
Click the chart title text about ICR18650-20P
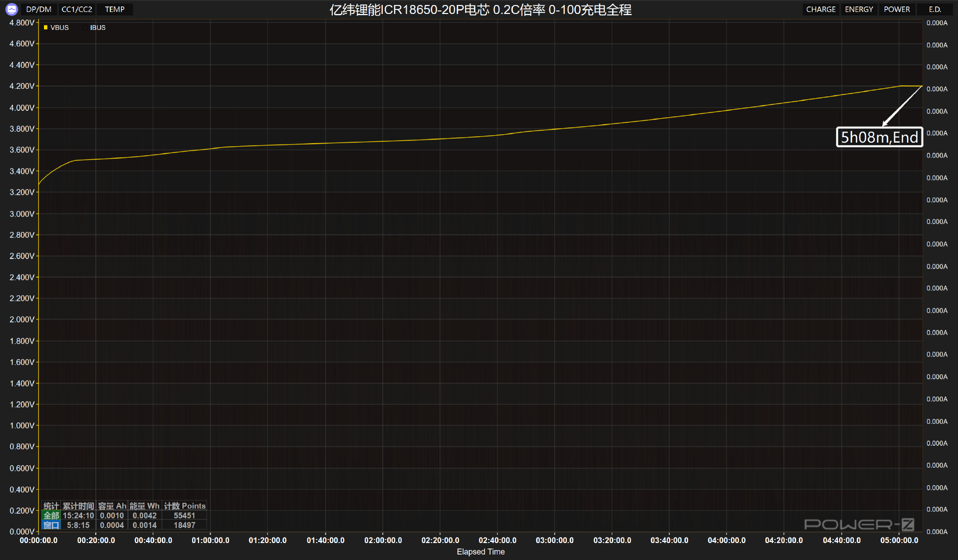pos(480,9)
